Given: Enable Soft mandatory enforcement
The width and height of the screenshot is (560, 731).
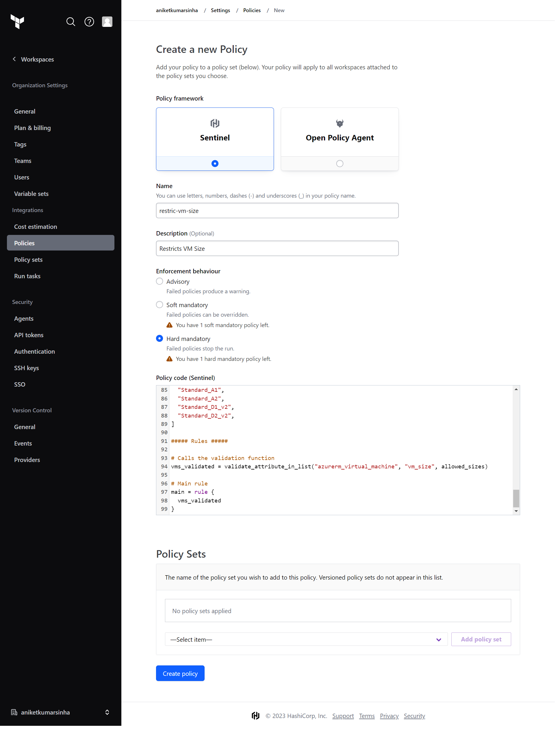Looking at the screenshot, I should pyautogui.click(x=159, y=304).
